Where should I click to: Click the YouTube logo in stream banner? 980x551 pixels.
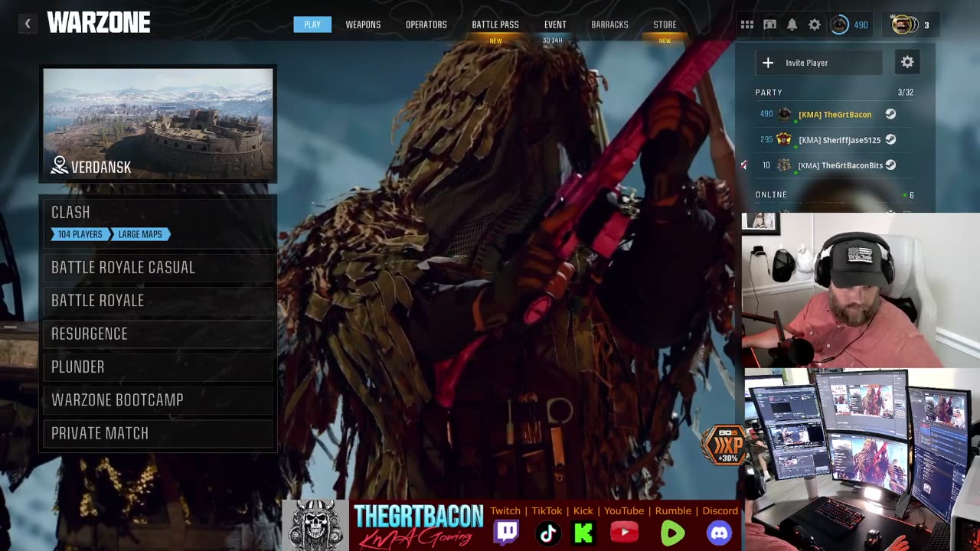coord(625,533)
